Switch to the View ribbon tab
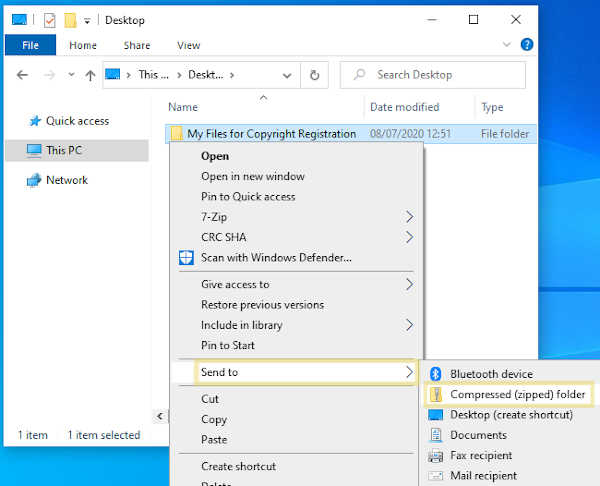This screenshot has height=486, width=600. click(x=188, y=45)
